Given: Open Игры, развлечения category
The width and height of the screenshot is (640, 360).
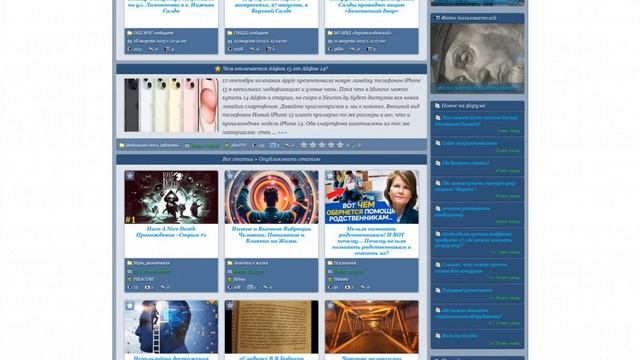Looking at the screenshot, I should coord(151,263).
